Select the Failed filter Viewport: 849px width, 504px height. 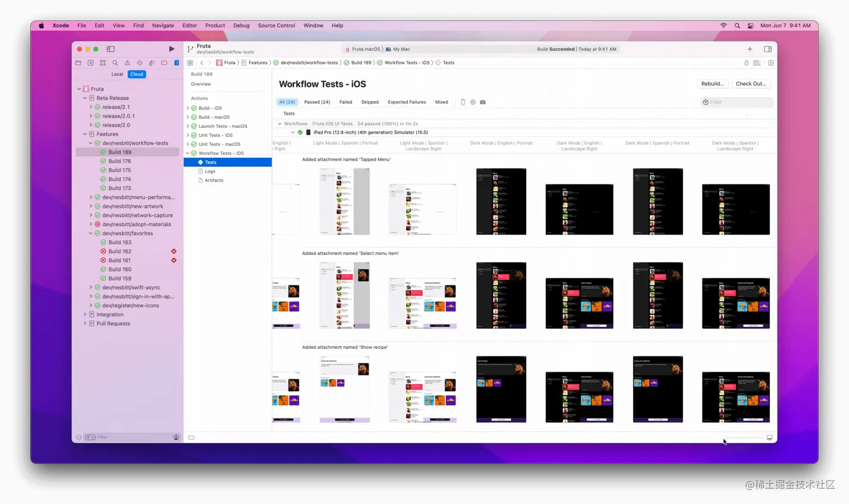click(x=346, y=102)
